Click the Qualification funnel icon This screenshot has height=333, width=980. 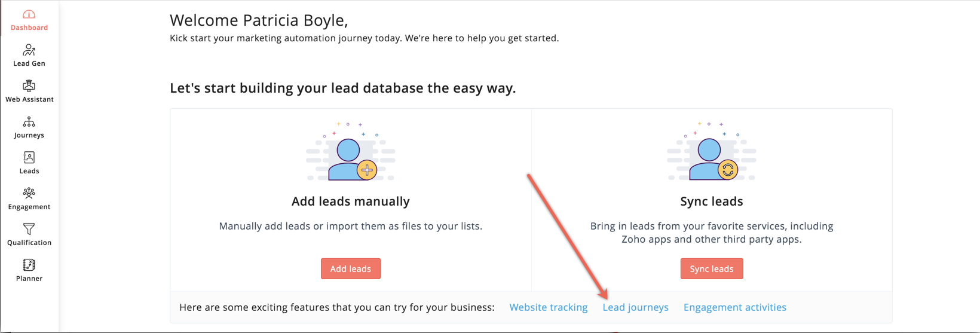tap(29, 229)
